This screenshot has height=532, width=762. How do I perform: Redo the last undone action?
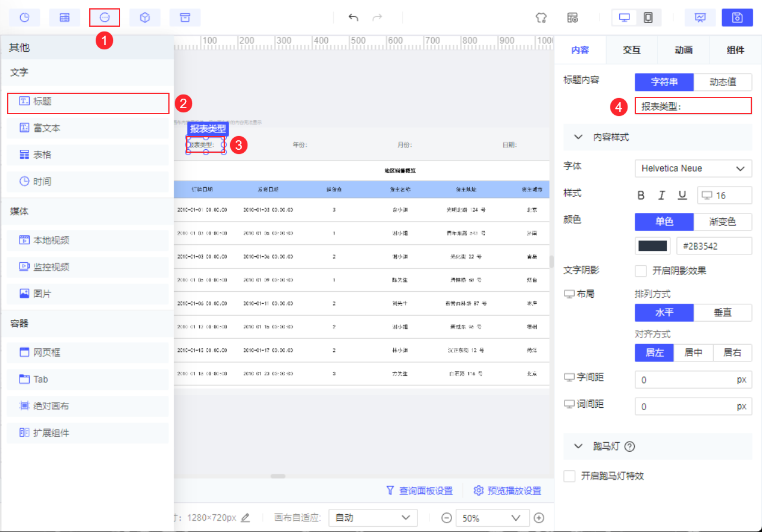(x=377, y=18)
